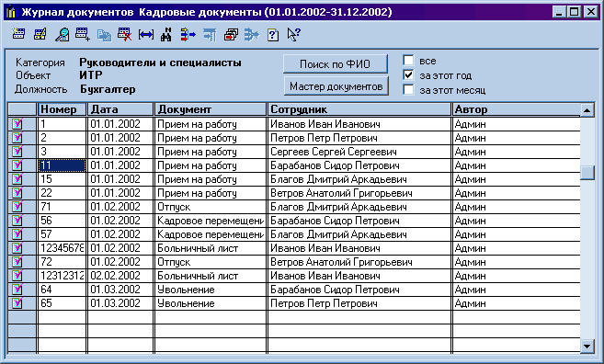Click the add row plus icon
Screen dimensions: 604x364
[x=83, y=35]
